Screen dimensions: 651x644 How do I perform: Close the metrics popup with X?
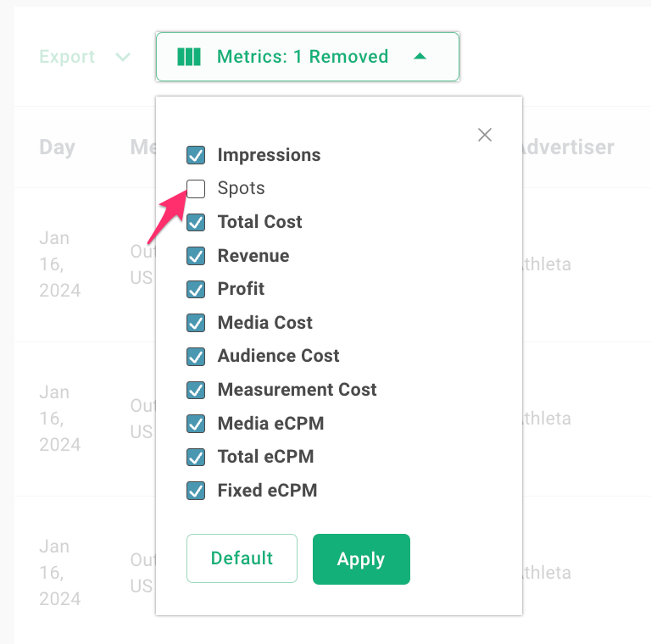pyautogui.click(x=485, y=135)
